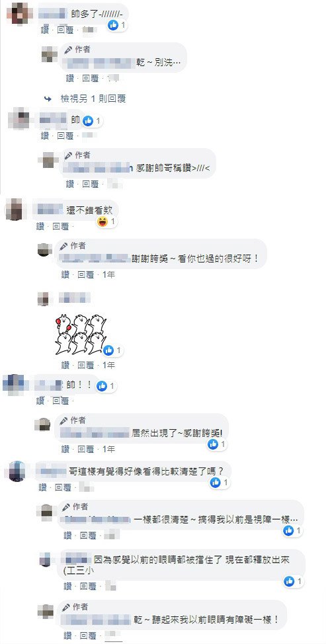
Task: Click like icon next to 帥！！ comment
Action: (102, 386)
